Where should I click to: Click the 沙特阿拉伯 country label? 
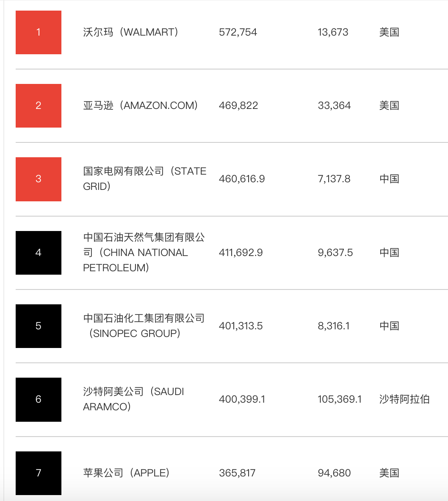click(404, 399)
